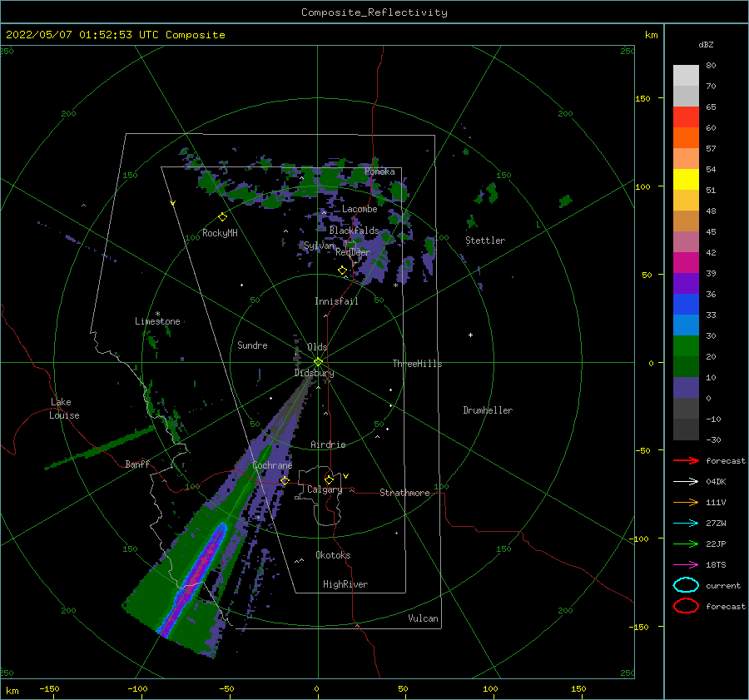Click the 'current' legend text
Viewport: 749px width, 700px height.
click(x=723, y=586)
